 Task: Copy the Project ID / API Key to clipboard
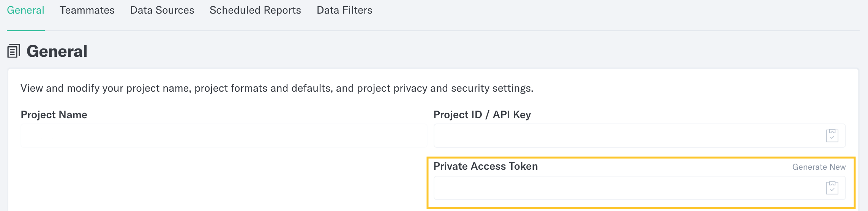coord(832,136)
